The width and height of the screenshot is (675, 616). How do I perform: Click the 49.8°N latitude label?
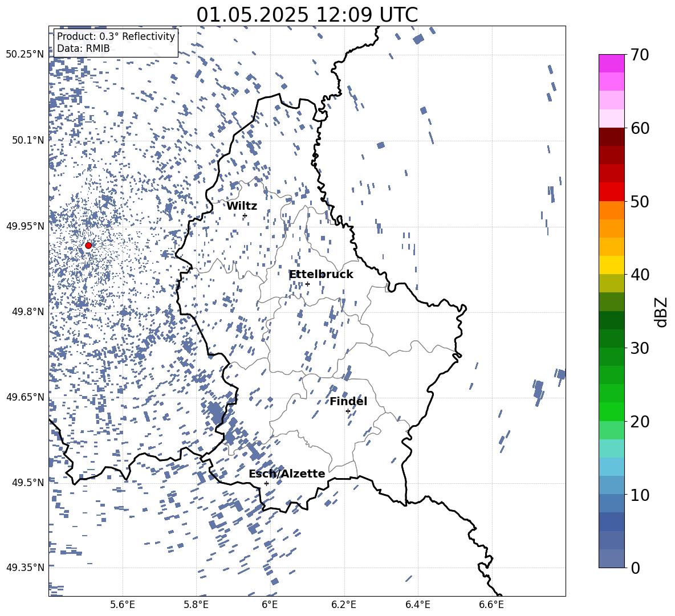(27, 312)
